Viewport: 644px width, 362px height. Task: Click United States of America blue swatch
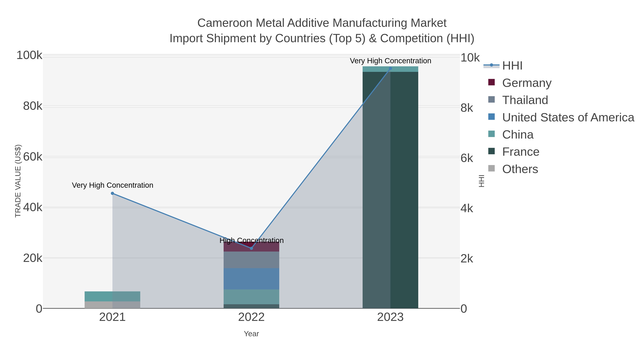(x=492, y=117)
